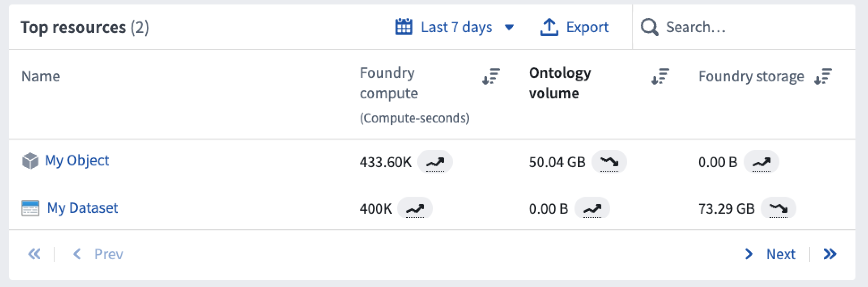Click My Dataset compute upward trend icon
868x287 pixels.
point(415,208)
